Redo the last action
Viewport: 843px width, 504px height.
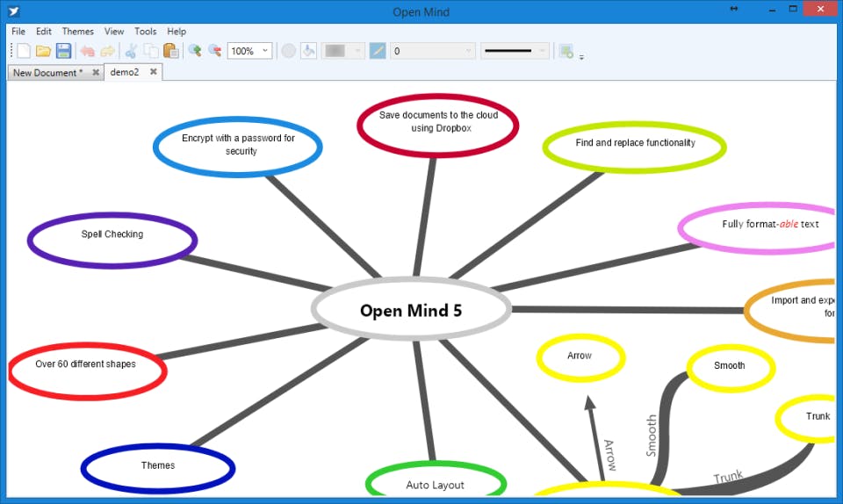click(107, 51)
